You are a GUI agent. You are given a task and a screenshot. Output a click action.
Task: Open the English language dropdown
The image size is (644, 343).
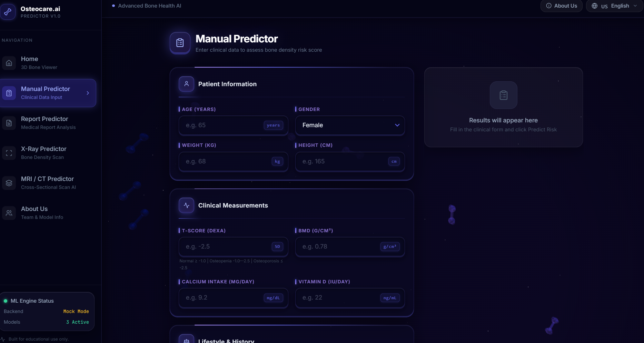[614, 6]
